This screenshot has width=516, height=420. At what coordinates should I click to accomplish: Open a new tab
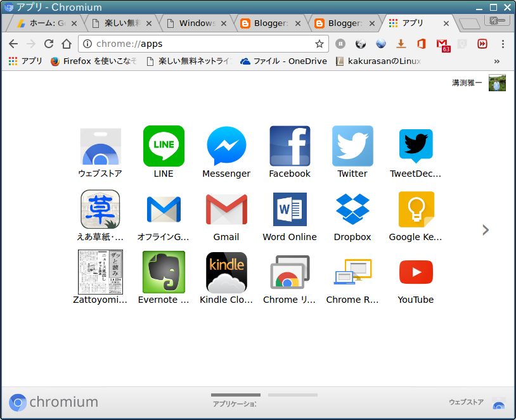pyautogui.click(x=470, y=23)
